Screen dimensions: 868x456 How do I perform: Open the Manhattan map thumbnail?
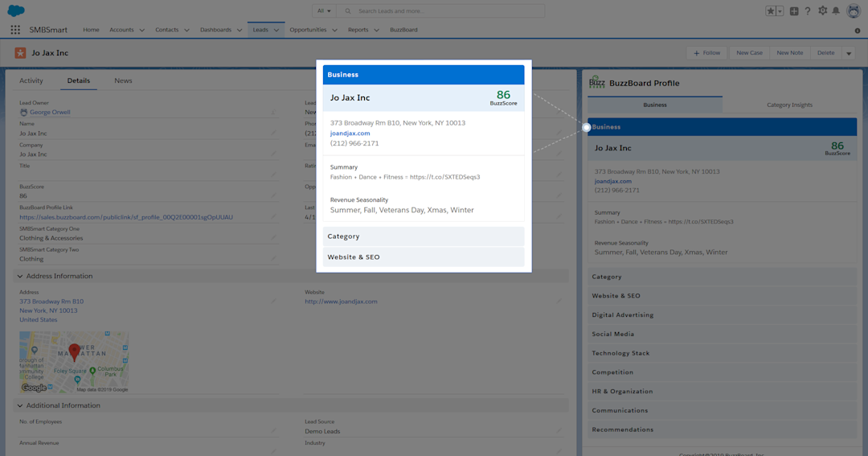[x=74, y=363]
